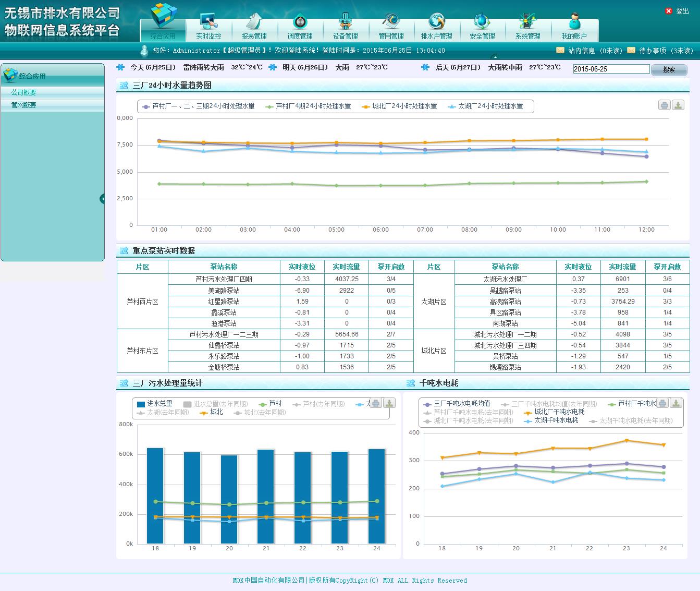Image resolution: width=700 pixels, height=591 pixels.
Task: Click the user avatar icon beside 您好
Action: pyautogui.click(x=144, y=50)
